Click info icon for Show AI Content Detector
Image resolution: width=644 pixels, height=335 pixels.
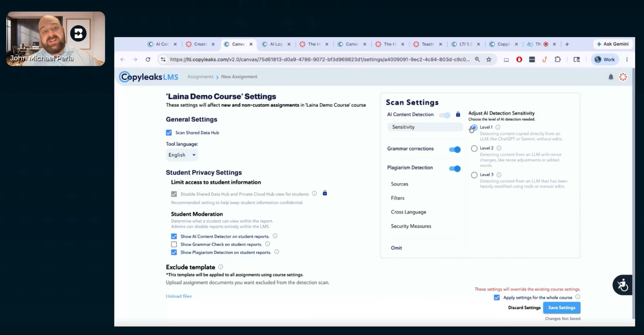(x=275, y=236)
